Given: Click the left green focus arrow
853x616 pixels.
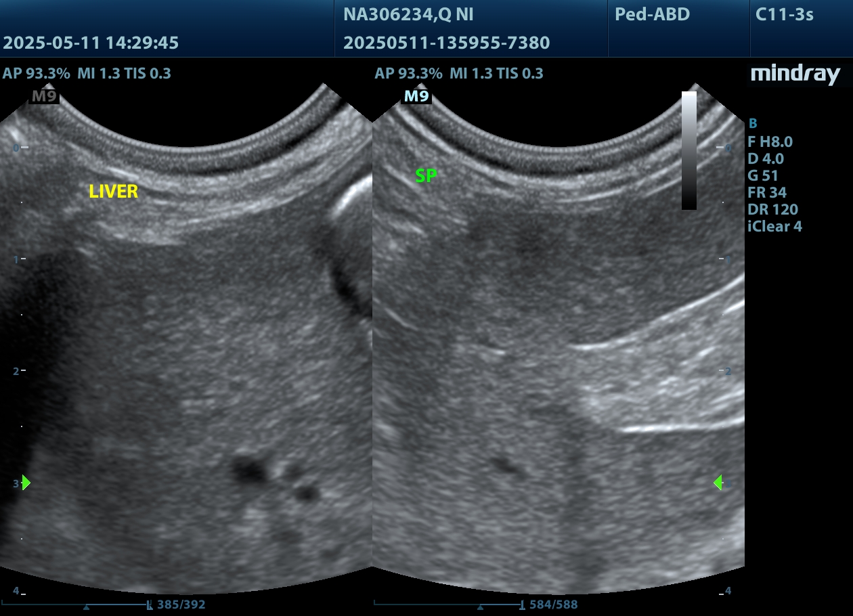Looking at the screenshot, I should (26, 483).
